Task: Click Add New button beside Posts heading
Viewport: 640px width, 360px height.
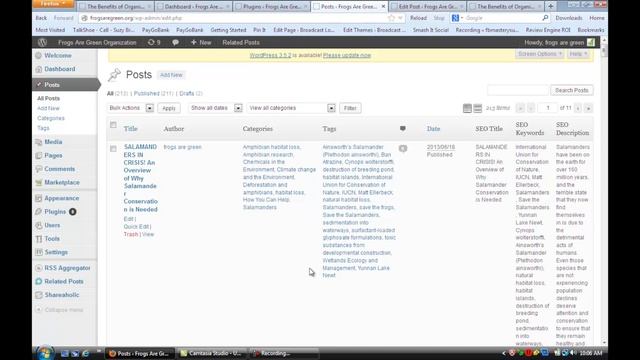Action: (171, 75)
